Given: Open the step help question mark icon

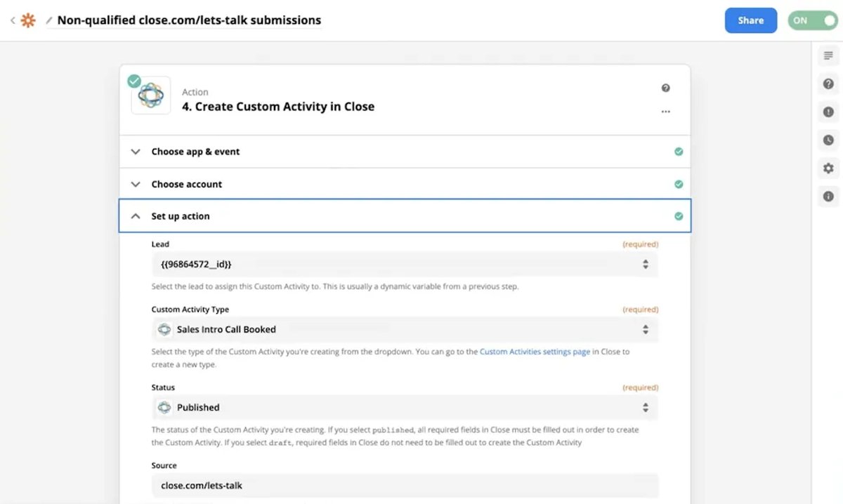Looking at the screenshot, I should coord(665,88).
